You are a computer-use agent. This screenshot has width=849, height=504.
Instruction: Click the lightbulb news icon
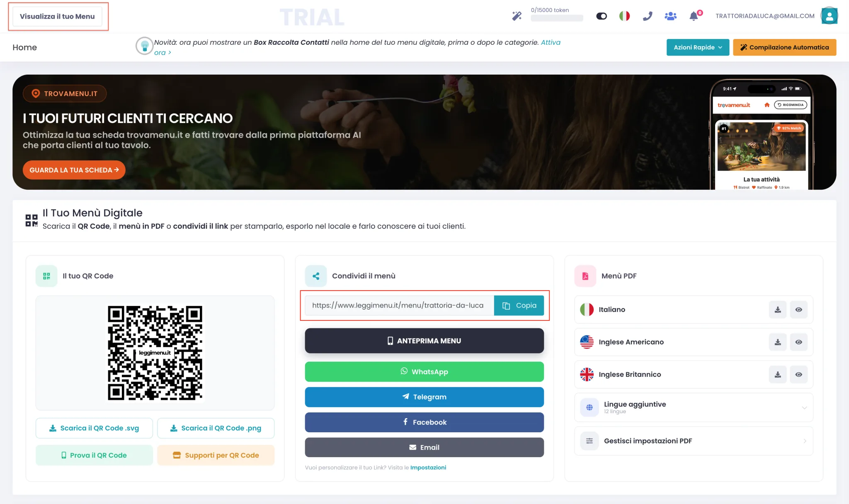click(x=144, y=46)
